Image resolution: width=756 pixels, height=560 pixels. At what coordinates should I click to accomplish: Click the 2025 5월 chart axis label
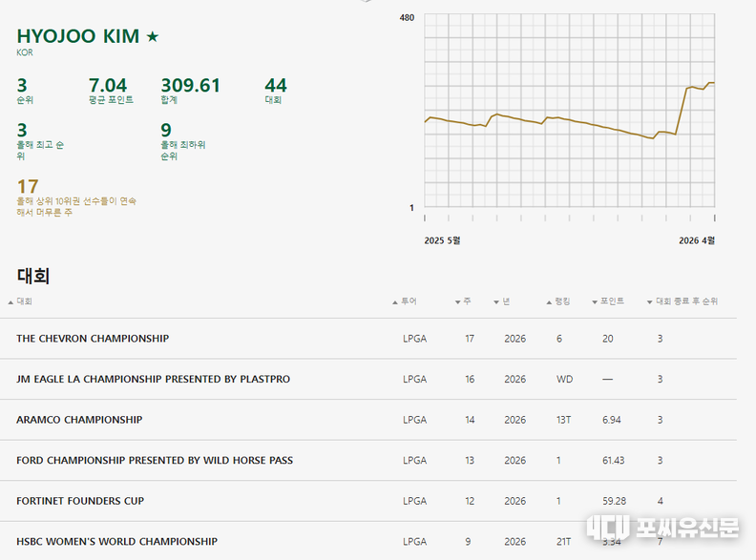click(442, 240)
